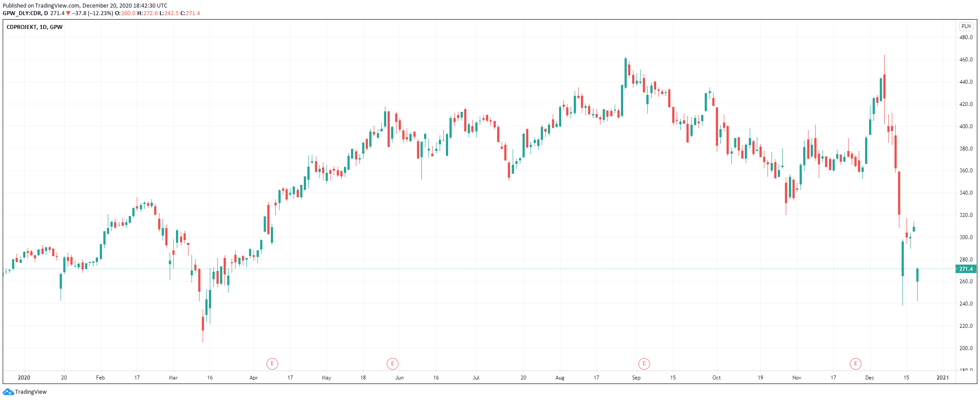Image resolution: width=980 pixels, height=400 pixels.
Task: Click the earnings E marker near December
Action: (855, 364)
